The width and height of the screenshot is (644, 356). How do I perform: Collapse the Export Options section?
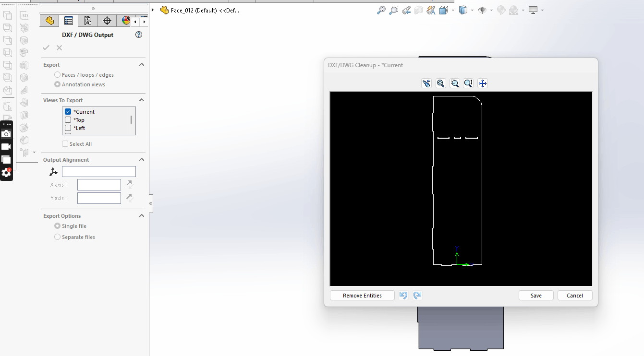(x=142, y=216)
